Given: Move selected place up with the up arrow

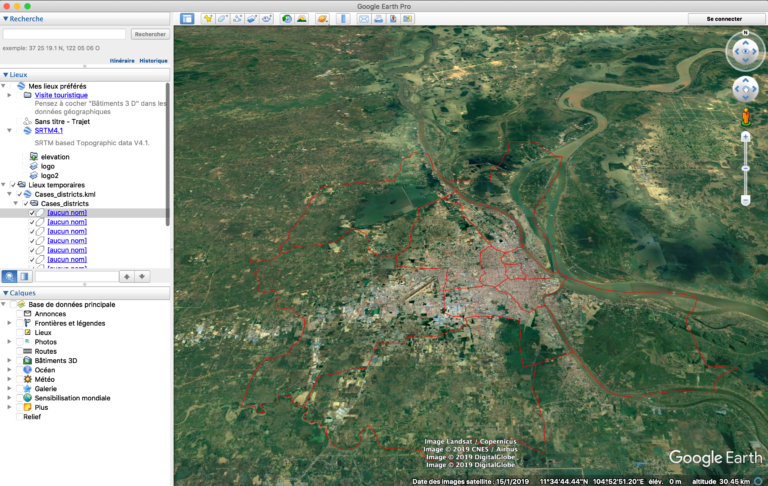Looking at the screenshot, I should tap(127, 276).
